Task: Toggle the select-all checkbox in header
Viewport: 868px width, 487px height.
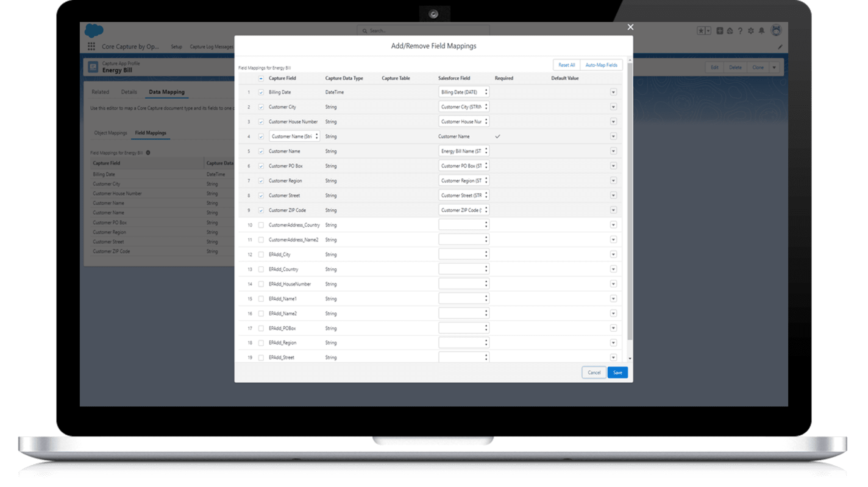Action: [x=261, y=78]
